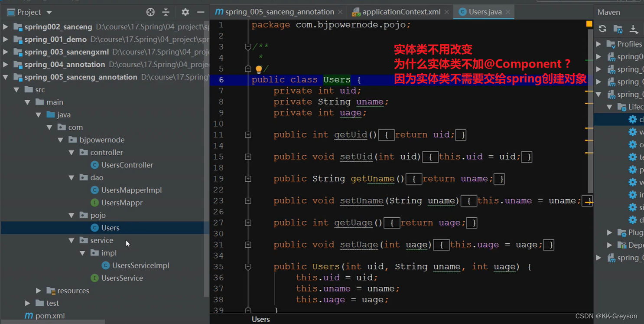The width and height of the screenshot is (644, 324).
Task: Click the collapse all icon in Project panel
Action: [166, 12]
